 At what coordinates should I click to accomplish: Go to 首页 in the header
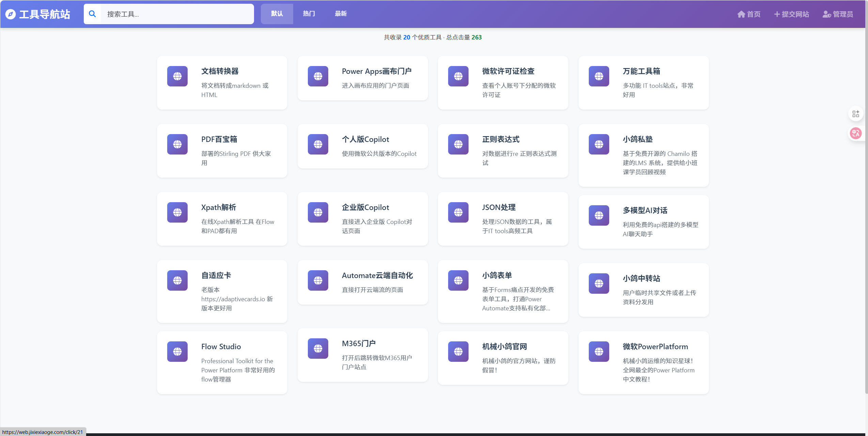[x=749, y=14]
